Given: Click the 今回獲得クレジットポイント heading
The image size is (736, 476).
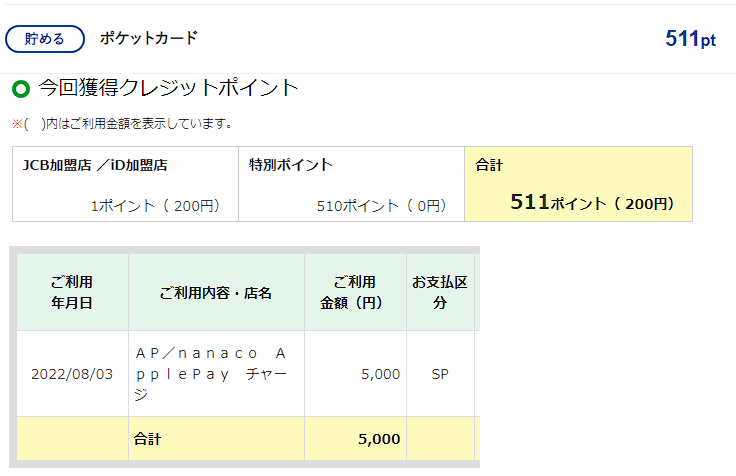Looking at the screenshot, I should [168, 88].
